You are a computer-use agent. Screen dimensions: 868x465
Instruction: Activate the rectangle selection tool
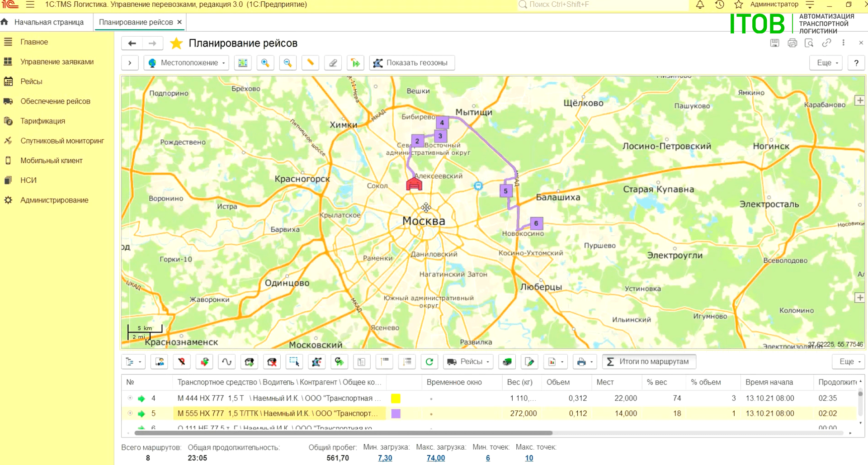coord(294,361)
